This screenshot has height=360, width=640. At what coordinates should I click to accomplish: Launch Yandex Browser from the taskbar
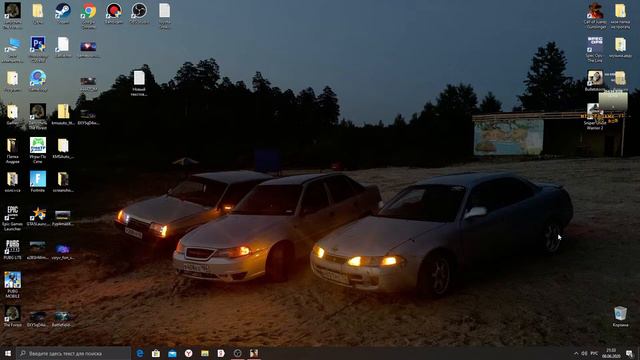click(x=189, y=353)
